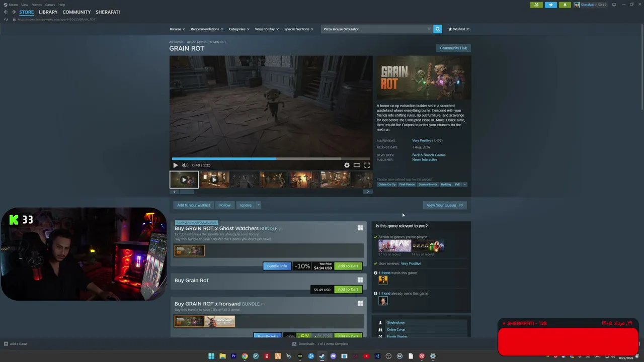Open Google Chrome from the taskbar
Image resolution: width=644 pixels, height=362 pixels.
(245, 356)
